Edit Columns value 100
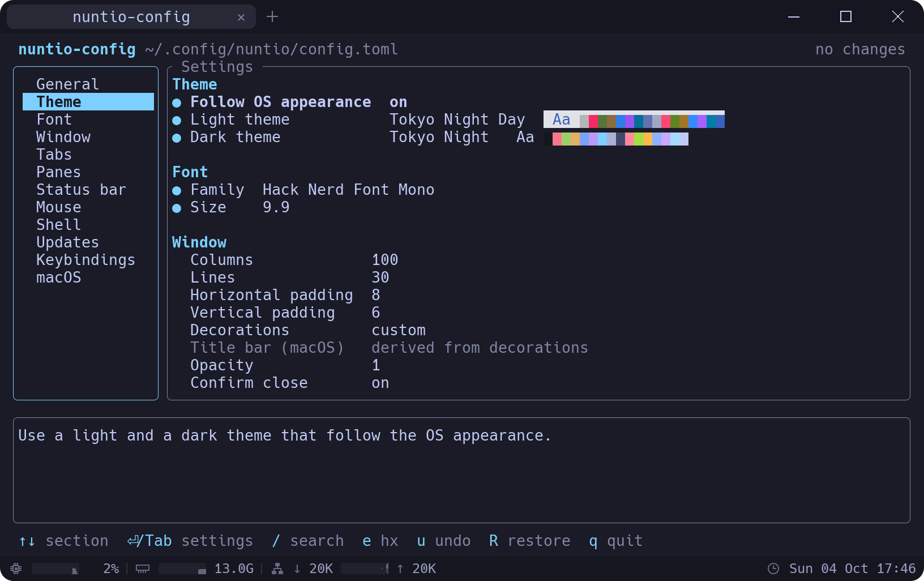924x581 pixels. click(384, 260)
